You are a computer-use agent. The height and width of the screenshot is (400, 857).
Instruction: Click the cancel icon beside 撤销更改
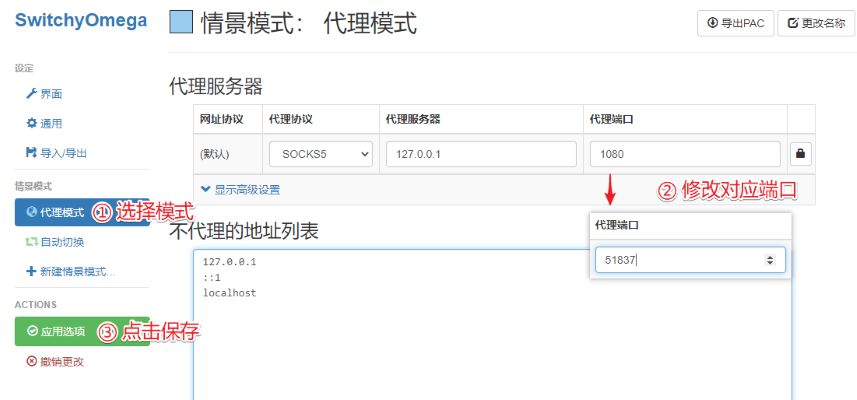point(31,361)
